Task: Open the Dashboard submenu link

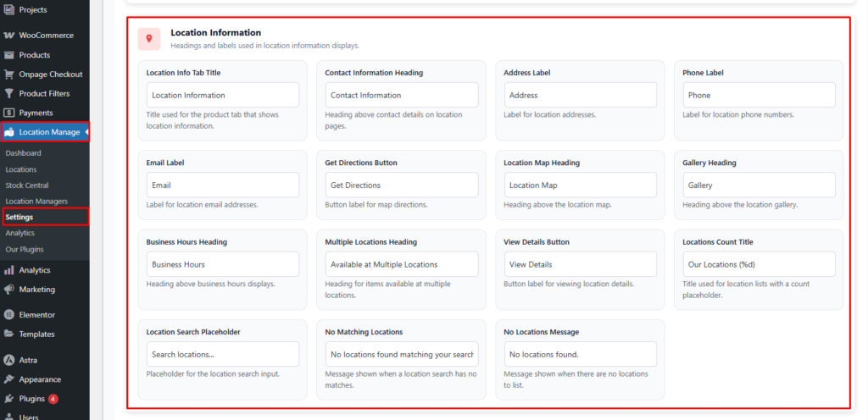Action: (23, 153)
